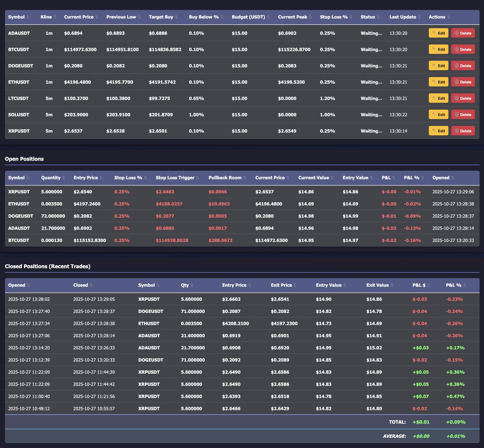The image size is (484, 448).
Task: Select the Closed Positions (Recent Trades) header
Action: [x=48, y=266]
